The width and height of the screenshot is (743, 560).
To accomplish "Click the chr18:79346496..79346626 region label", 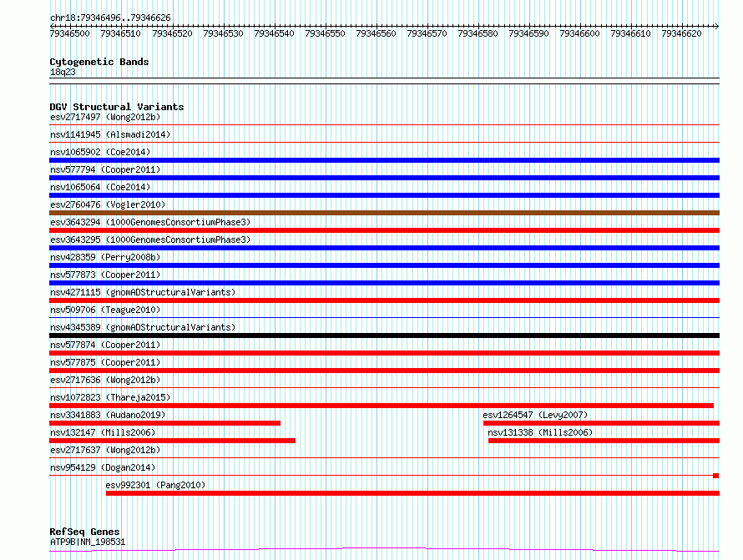I will point(110,18).
